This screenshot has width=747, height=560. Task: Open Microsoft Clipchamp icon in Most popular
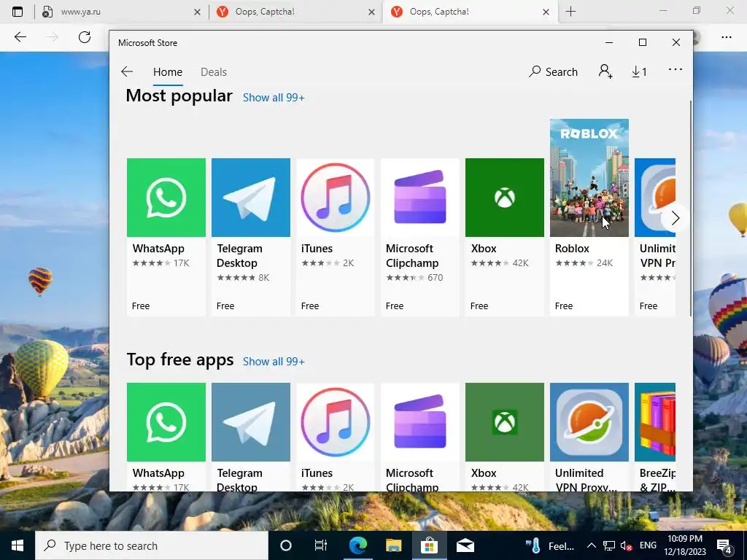[419, 198]
